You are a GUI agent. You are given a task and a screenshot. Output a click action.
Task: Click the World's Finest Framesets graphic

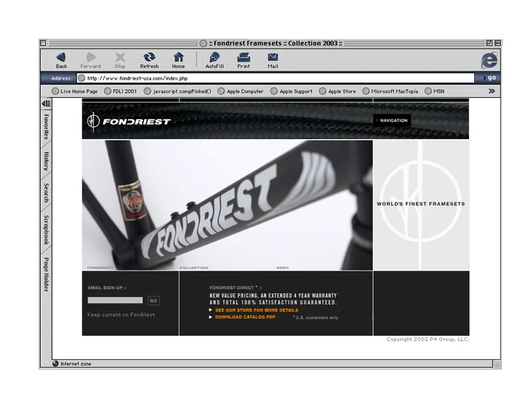(421, 205)
